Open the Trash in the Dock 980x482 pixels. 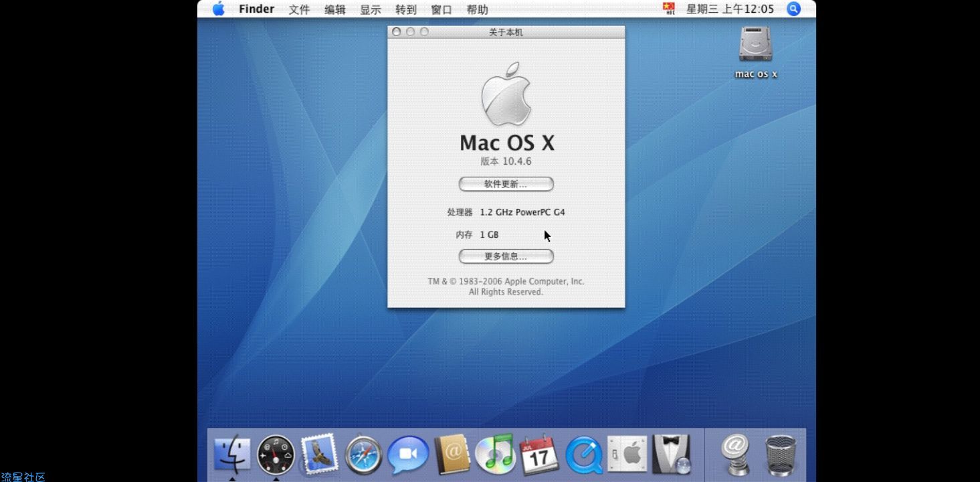pos(781,455)
